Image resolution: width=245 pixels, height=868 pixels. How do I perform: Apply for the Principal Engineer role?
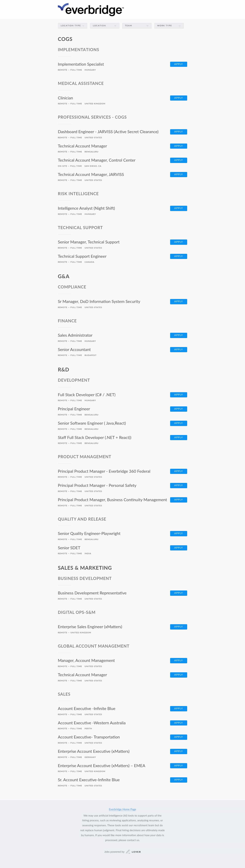tap(178, 409)
